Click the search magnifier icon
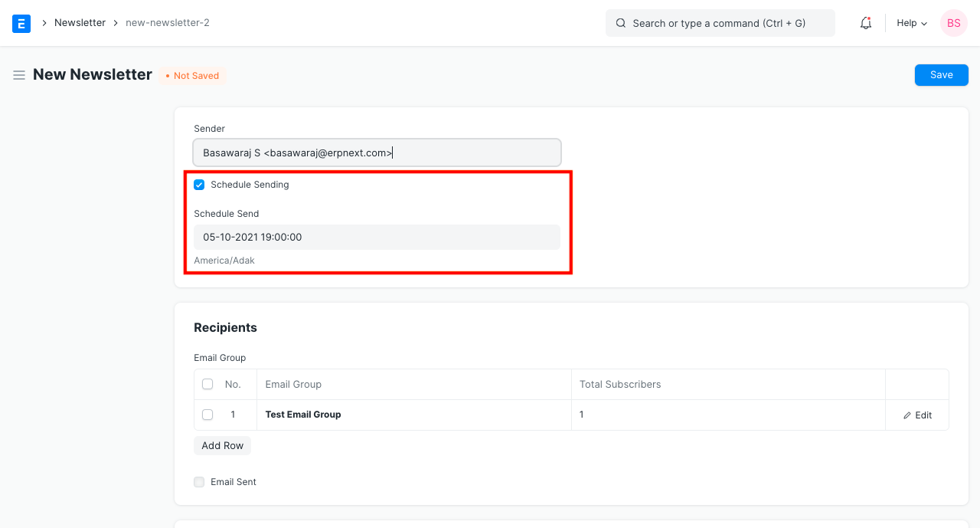 click(x=620, y=23)
